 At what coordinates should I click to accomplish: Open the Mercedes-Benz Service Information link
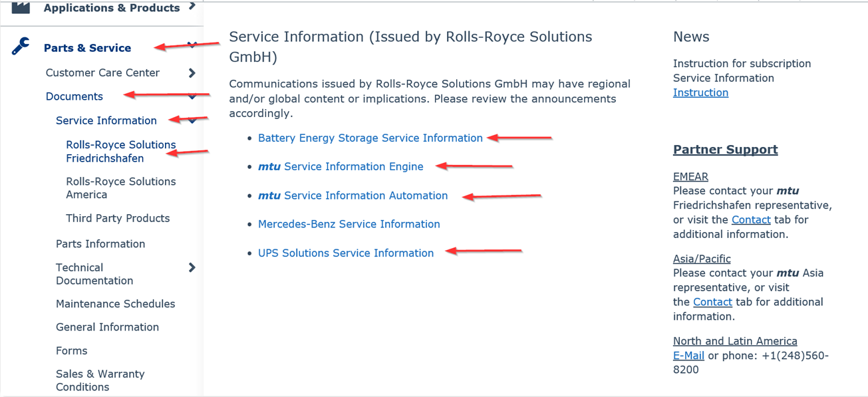coord(349,224)
